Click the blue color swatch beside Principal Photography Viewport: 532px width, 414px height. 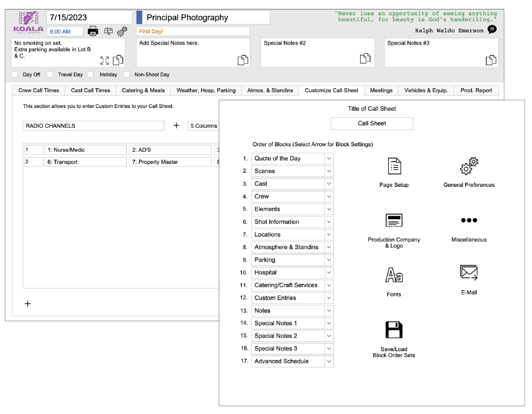tap(139, 18)
